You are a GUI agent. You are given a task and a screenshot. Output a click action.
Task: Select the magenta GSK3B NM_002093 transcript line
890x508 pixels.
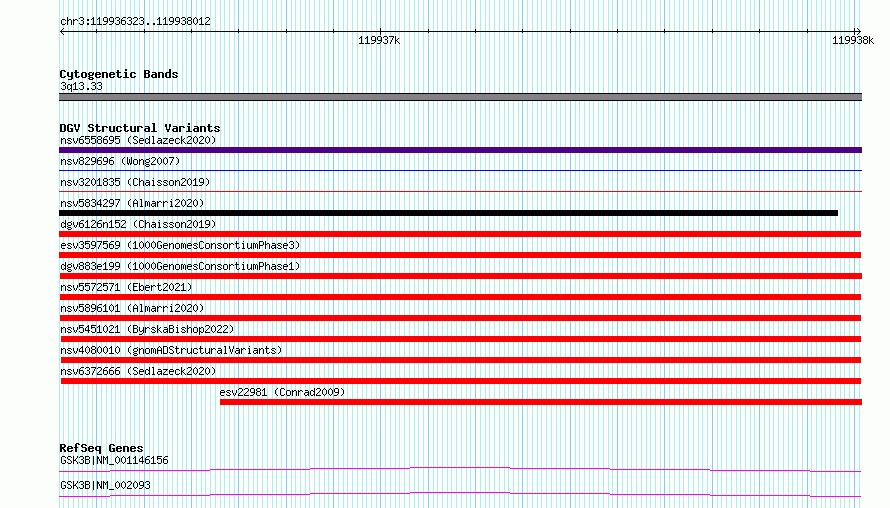[x=460, y=494]
